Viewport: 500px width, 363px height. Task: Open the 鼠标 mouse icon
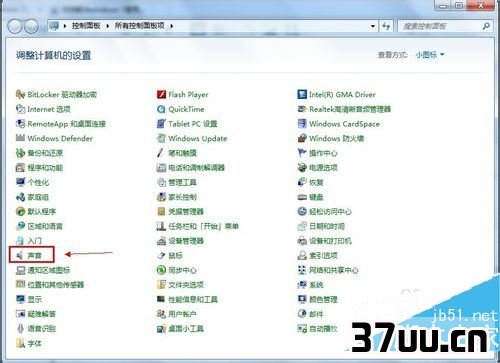[161, 256]
